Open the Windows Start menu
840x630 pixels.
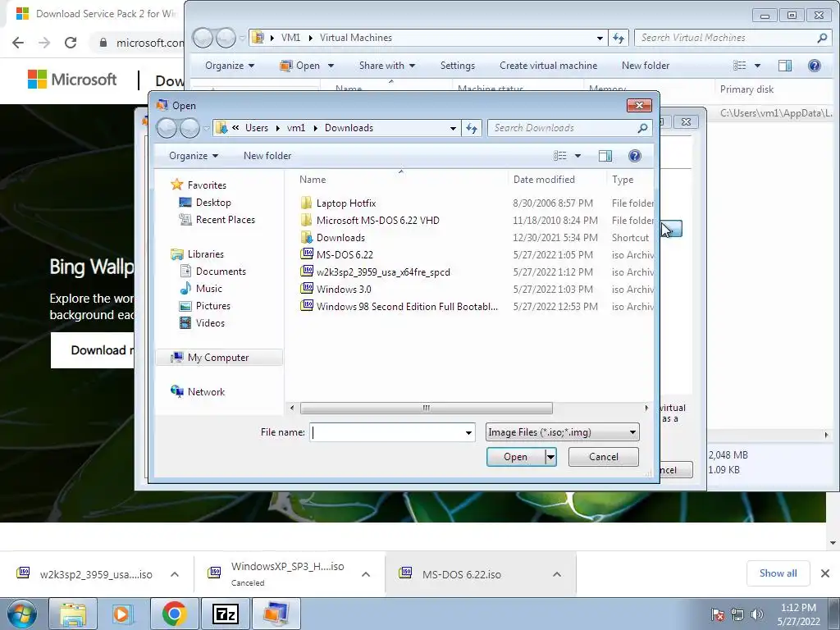[x=21, y=614]
